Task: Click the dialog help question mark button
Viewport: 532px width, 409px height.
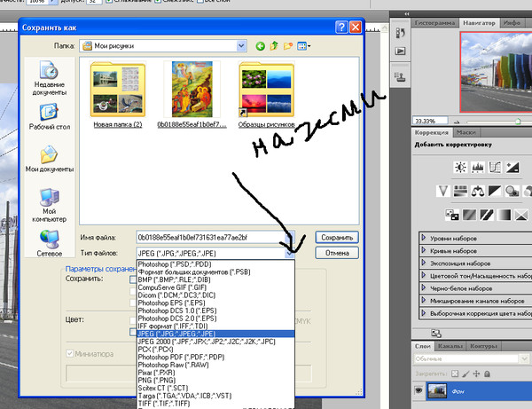Action: tap(341, 28)
